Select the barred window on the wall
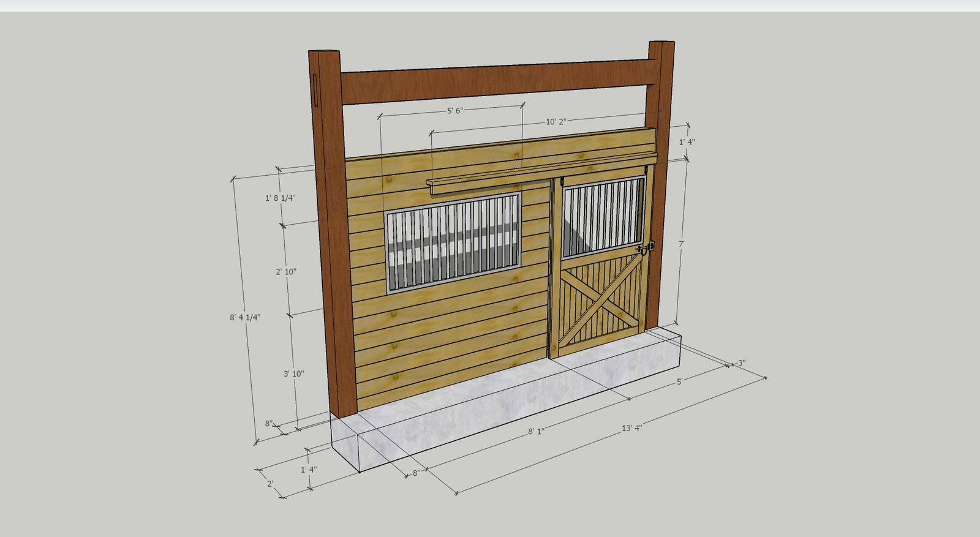Viewport: 980px width, 537px height. [x=453, y=243]
